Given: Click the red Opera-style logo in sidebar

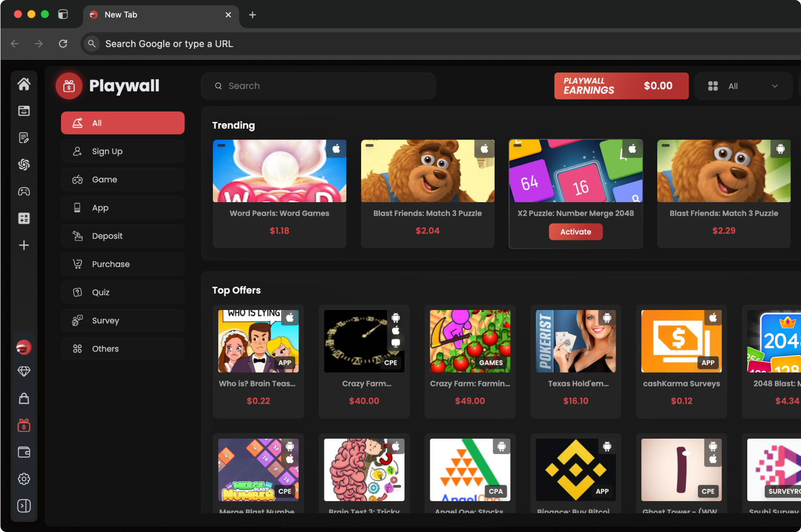Looking at the screenshot, I should click(24, 347).
